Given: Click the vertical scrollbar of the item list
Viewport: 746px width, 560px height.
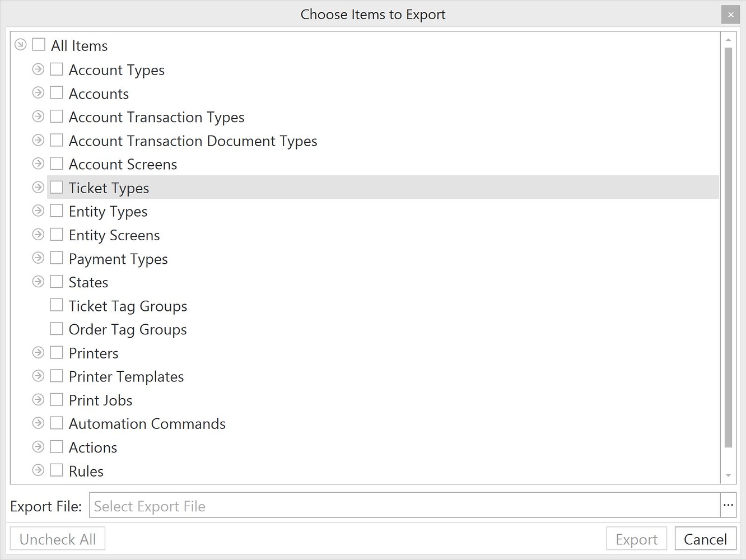Looking at the screenshot, I should pos(729,252).
